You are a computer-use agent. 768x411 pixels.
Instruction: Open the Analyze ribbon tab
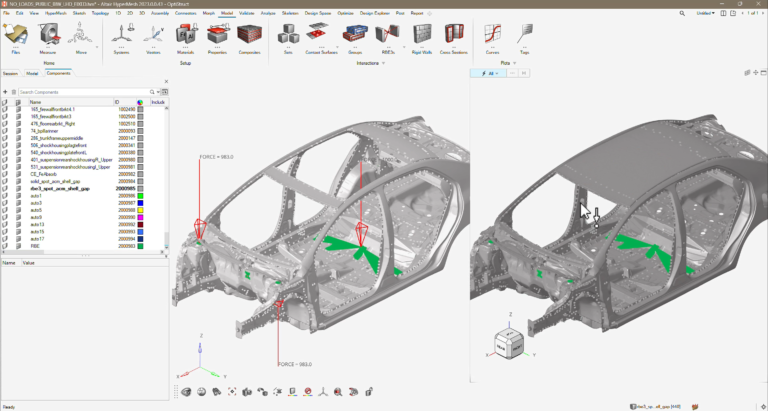click(268, 13)
